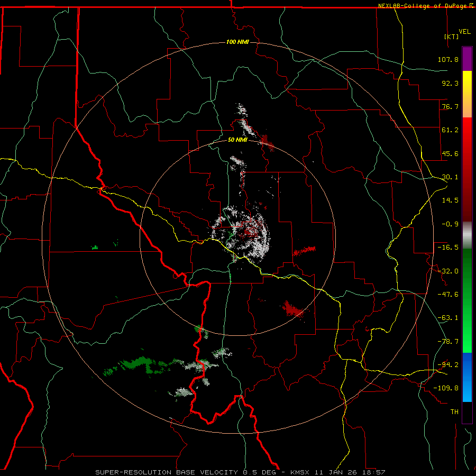Select the -47.6 legend value
This screenshot has width=476, height=476.
pos(448,295)
